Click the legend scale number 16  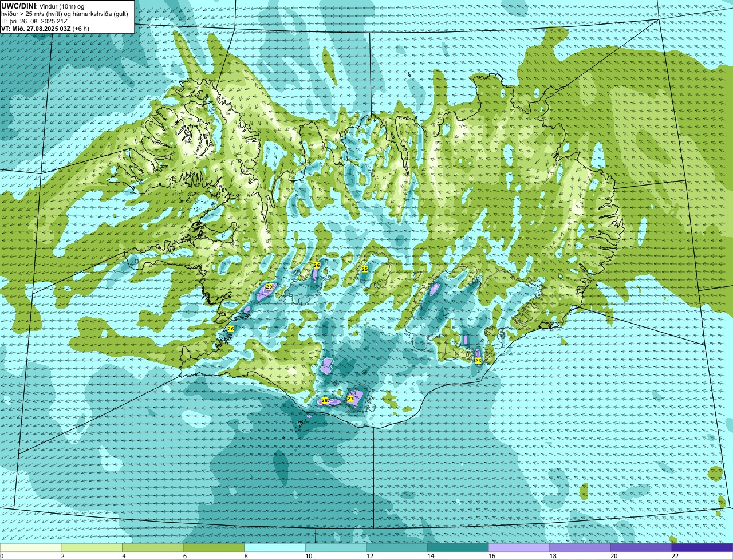[x=492, y=556]
